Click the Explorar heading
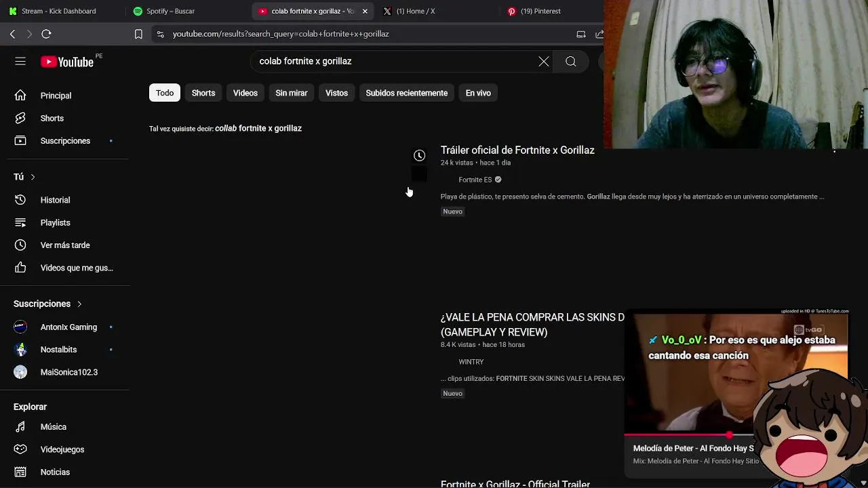This screenshot has height=488, width=868. [30, 407]
